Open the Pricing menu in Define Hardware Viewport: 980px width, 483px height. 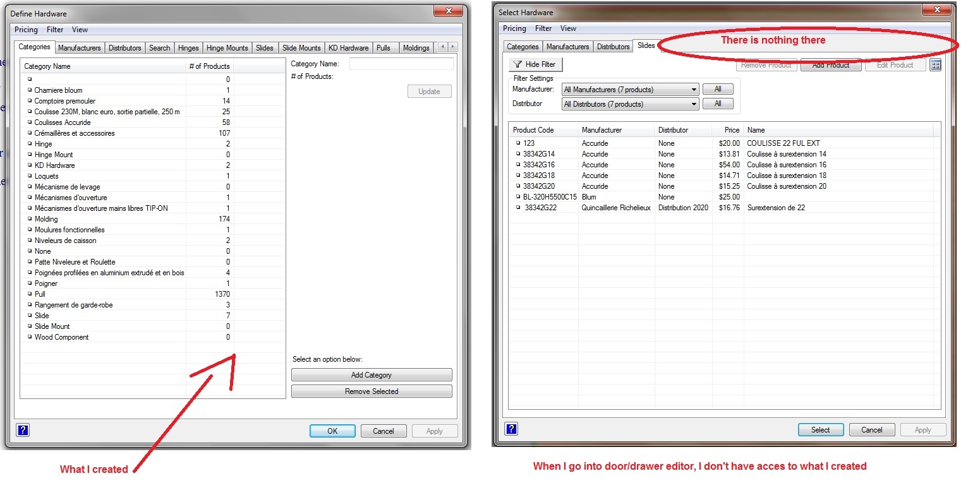coord(27,30)
